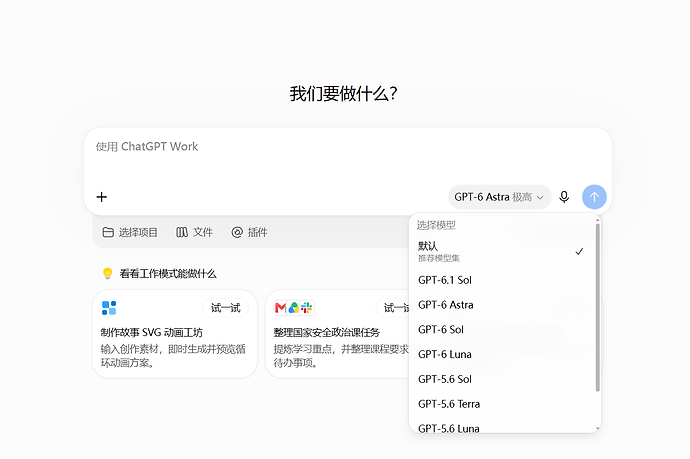690x459 pixels.
Task: Click the @ icon beside 插件
Action: [237, 232]
